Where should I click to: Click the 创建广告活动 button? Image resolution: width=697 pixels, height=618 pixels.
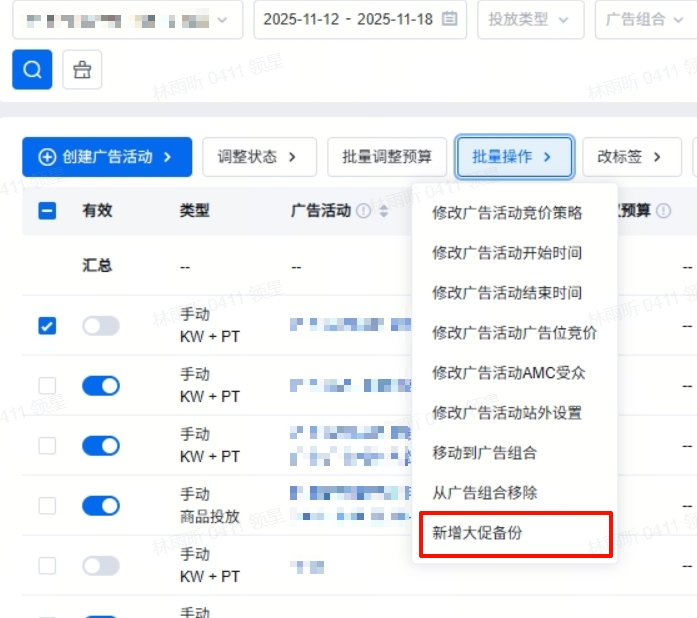(x=107, y=157)
